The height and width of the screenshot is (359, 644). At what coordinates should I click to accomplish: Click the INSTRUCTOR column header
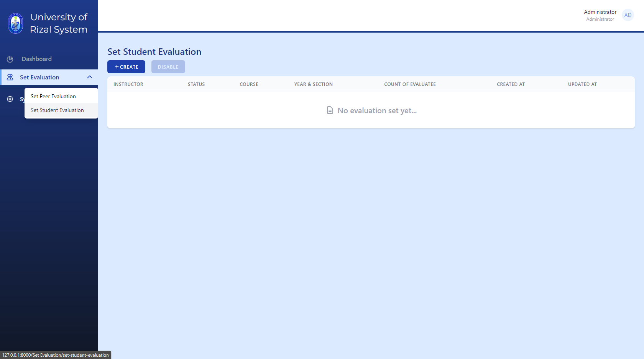click(x=128, y=84)
